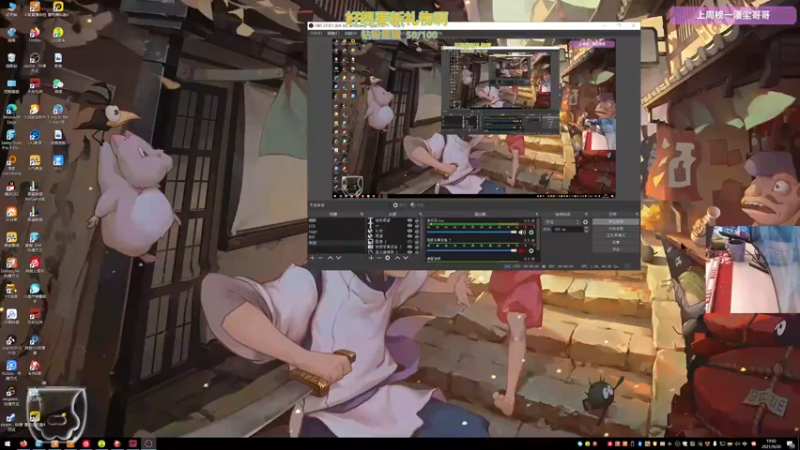Open the WeChat desktop icon
This screenshot has width=800, height=450.
pyautogui.click(x=58, y=84)
